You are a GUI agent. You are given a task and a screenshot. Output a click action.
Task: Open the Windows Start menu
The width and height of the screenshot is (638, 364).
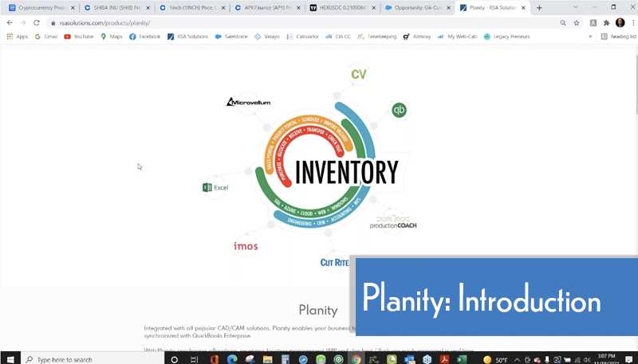pyautogui.click(x=10, y=359)
